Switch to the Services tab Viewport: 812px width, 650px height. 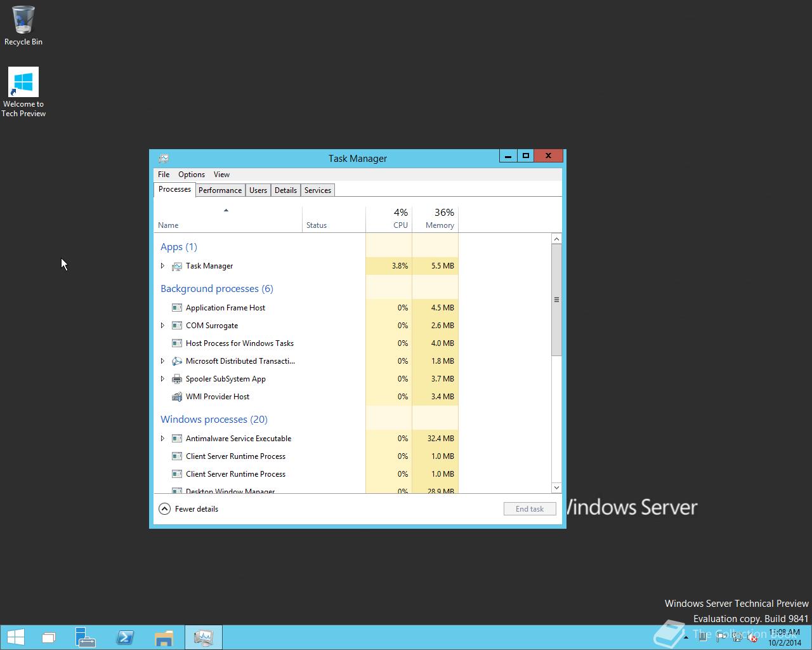click(x=318, y=190)
